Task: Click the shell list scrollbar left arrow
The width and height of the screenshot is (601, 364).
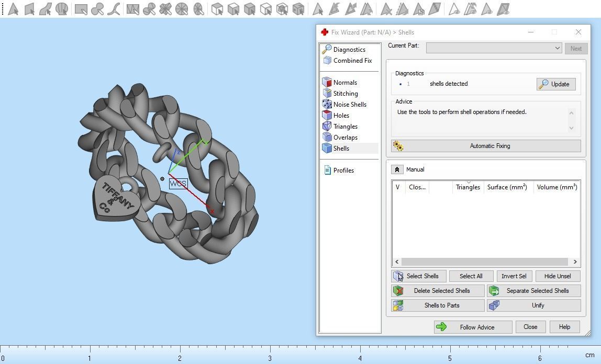Action: tap(397, 262)
